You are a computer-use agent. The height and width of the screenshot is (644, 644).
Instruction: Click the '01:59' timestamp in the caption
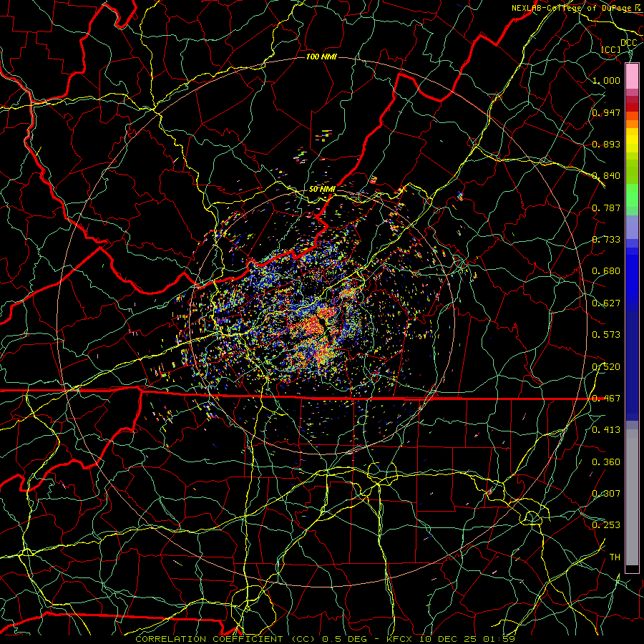499,639
